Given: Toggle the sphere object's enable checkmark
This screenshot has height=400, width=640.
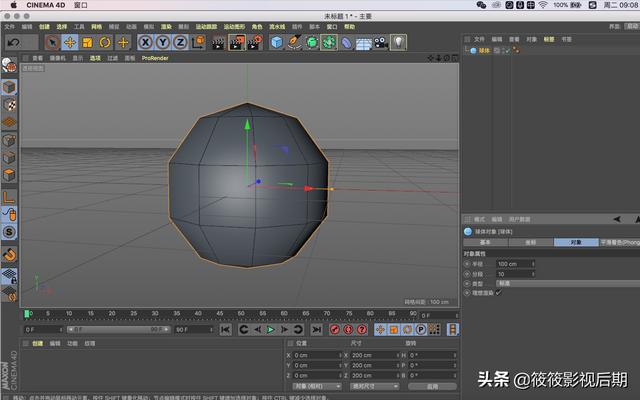Looking at the screenshot, I should click(507, 51).
